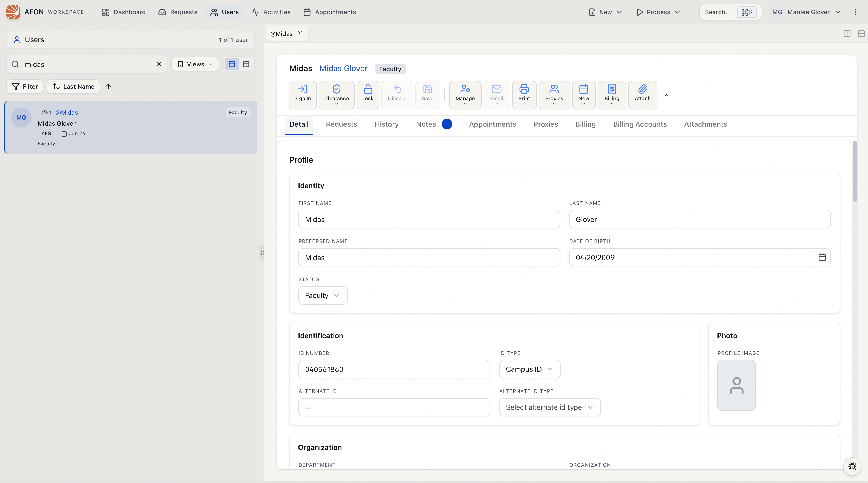Click the detail panel vertical scrollbar
This screenshot has height=483, width=868.
pyautogui.click(x=855, y=172)
